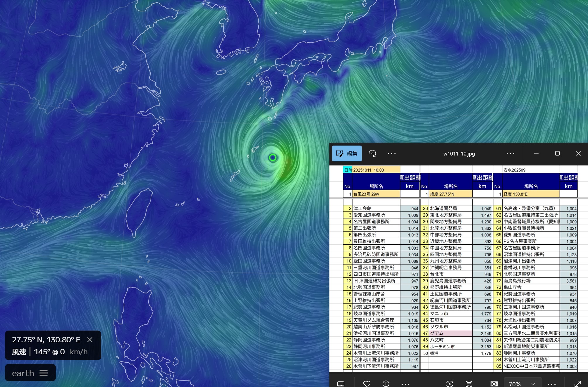Click the earth logo text
This screenshot has height=387, width=588.
pyautogui.click(x=23, y=373)
